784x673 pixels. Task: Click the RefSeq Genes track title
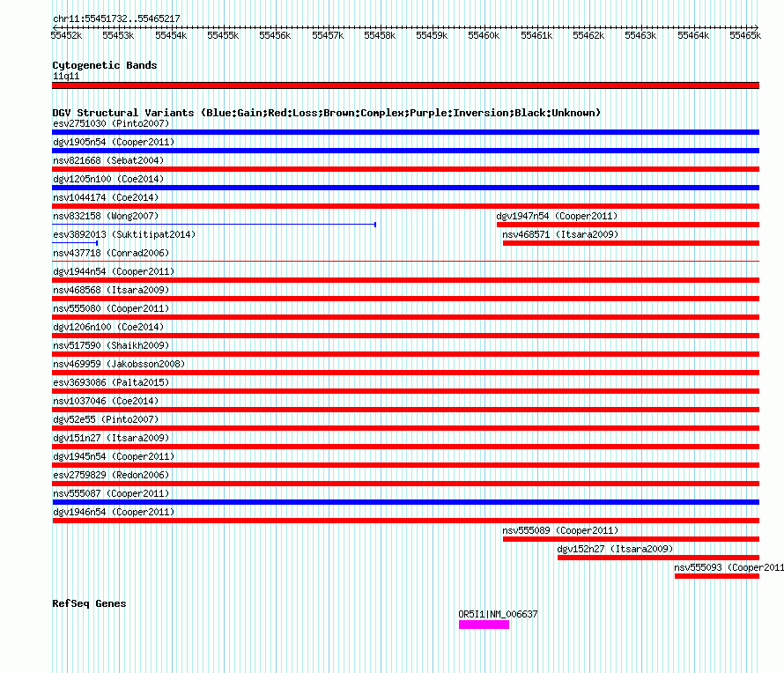(89, 603)
